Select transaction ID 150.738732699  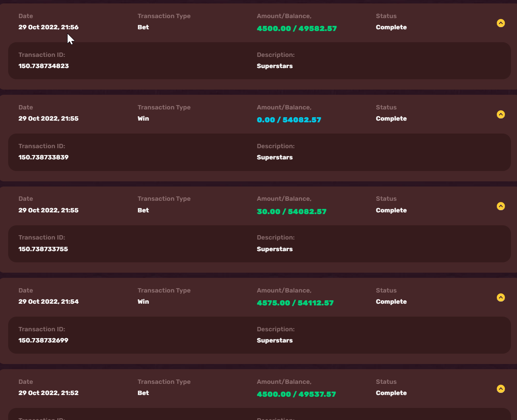click(x=43, y=340)
